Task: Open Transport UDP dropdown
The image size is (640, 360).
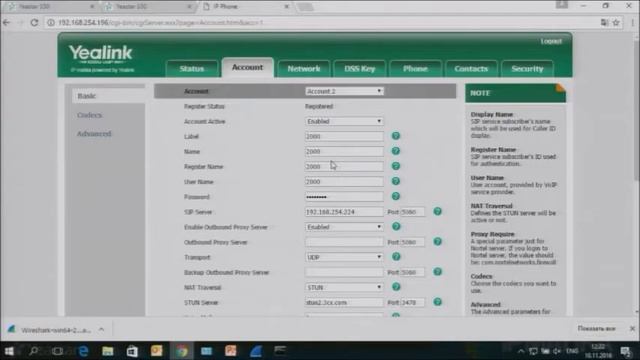Action: click(x=344, y=257)
